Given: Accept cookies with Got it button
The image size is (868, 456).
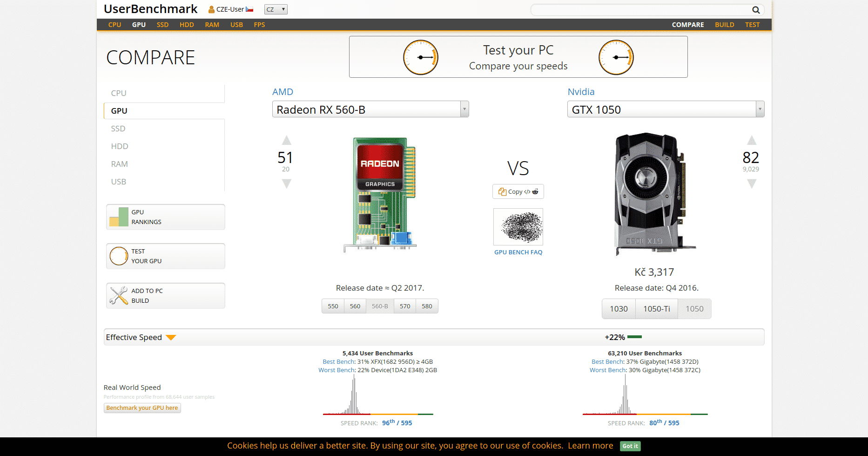Looking at the screenshot, I should pos(630,446).
